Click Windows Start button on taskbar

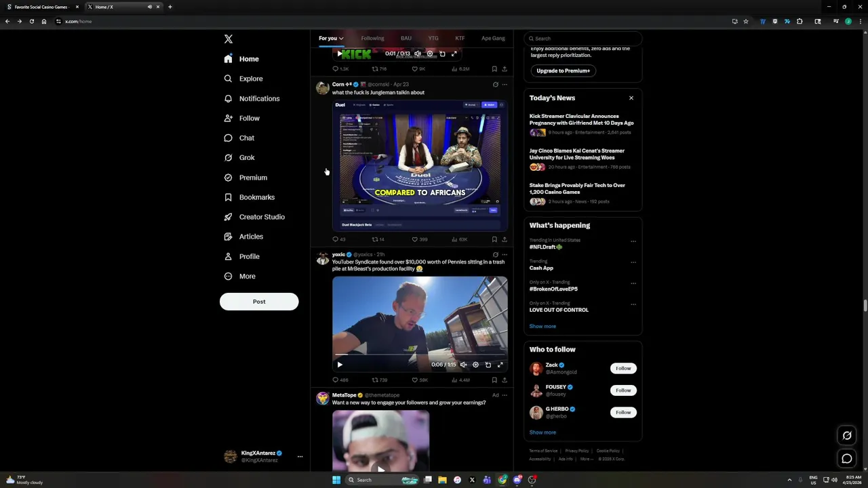[336, 480]
